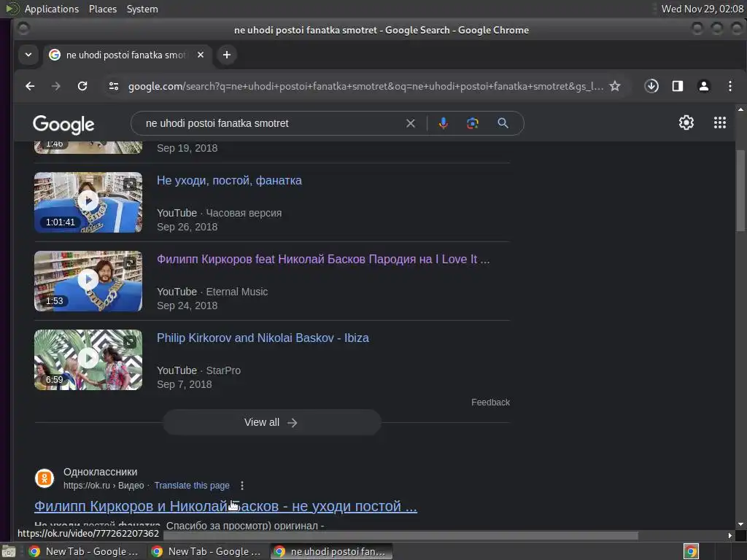Click Translate this page link
This screenshot has height=560, width=747.
click(x=192, y=485)
